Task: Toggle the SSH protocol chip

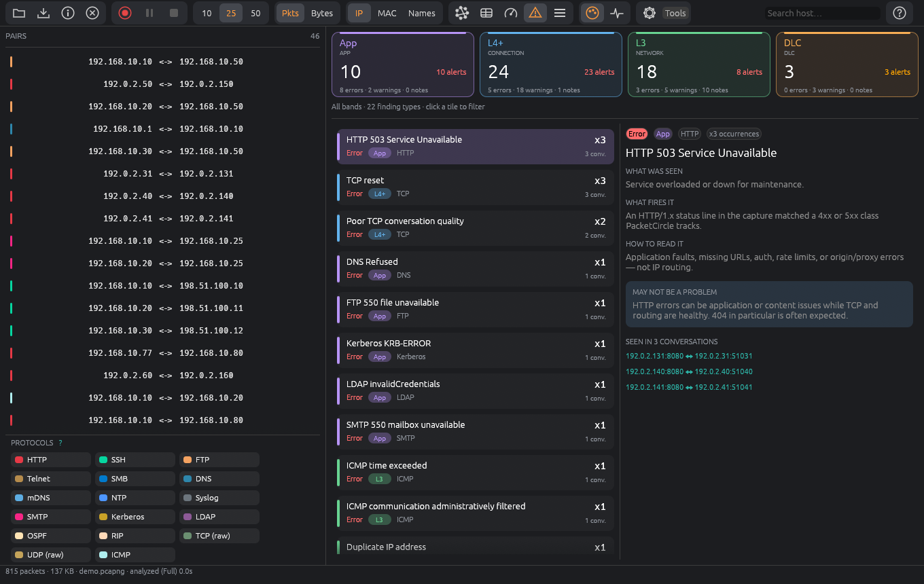Action: pos(135,460)
